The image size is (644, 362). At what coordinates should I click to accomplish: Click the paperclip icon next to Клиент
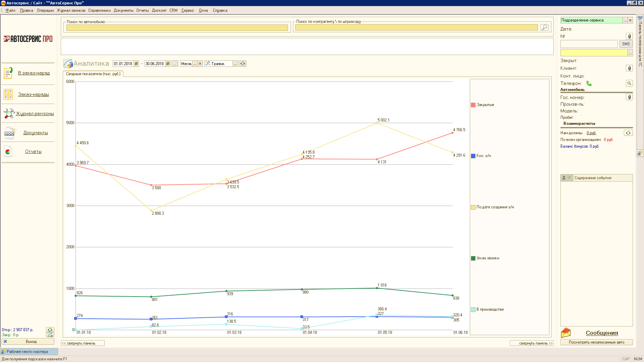(629, 68)
